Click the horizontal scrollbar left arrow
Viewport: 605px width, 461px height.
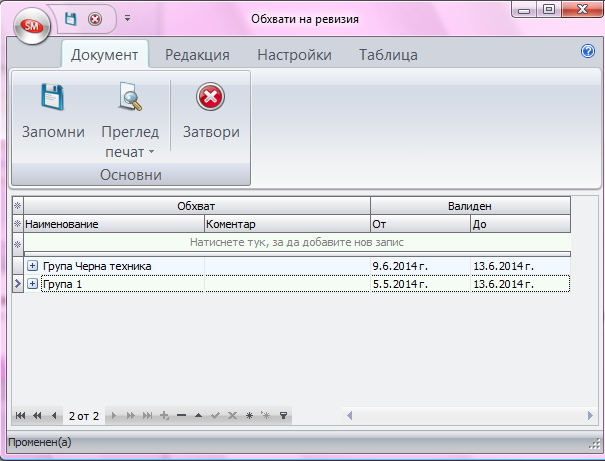[350, 415]
